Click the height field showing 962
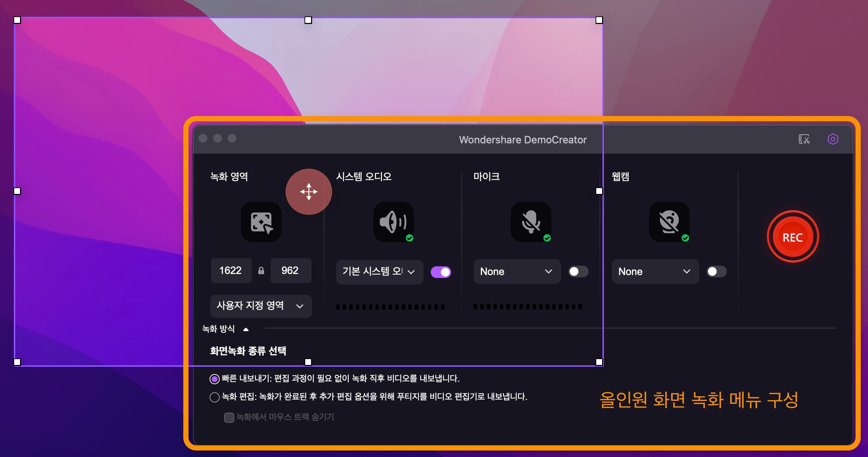The image size is (868, 457). click(291, 270)
